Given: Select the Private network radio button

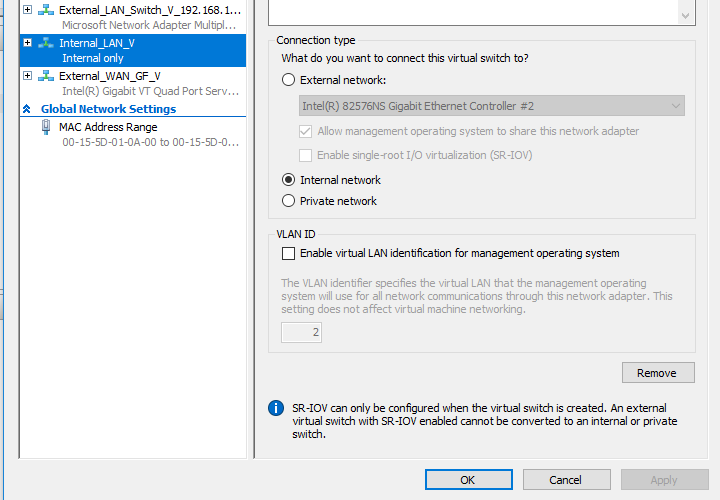Looking at the screenshot, I should click(x=288, y=201).
